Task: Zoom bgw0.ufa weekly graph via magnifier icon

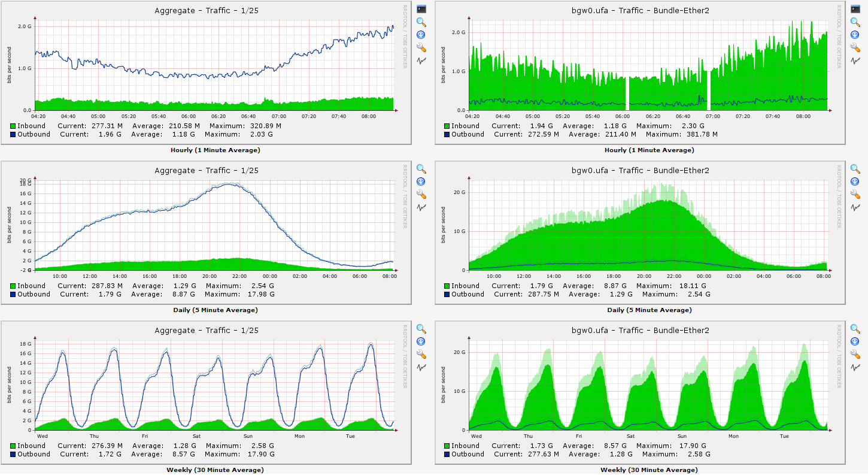Action: point(855,329)
